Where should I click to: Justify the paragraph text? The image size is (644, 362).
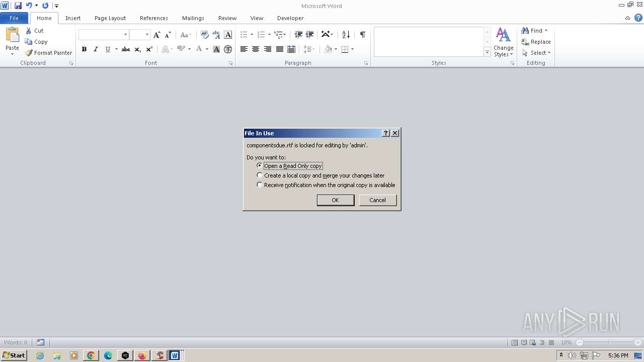point(279,49)
